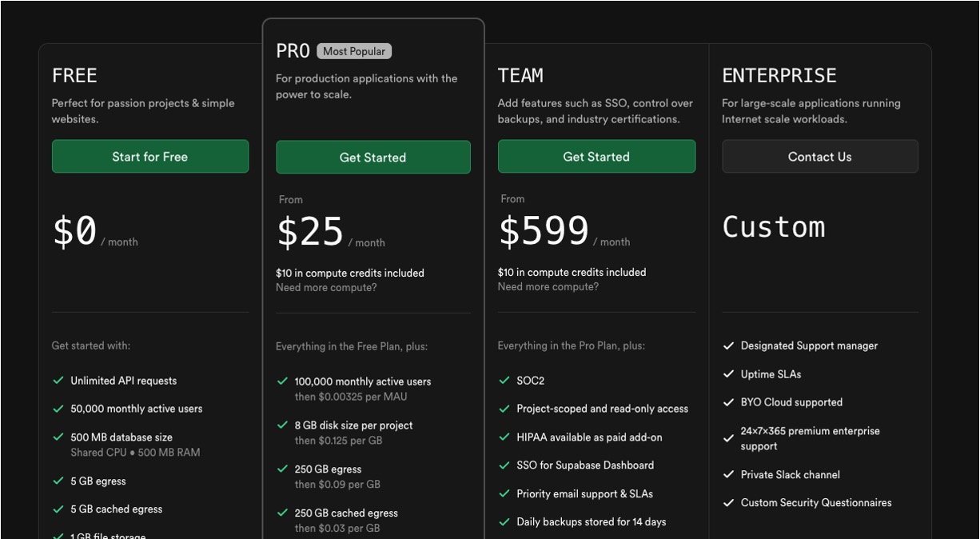Click the PRO plan heading
Screen dimensions: 980x539
293,51
